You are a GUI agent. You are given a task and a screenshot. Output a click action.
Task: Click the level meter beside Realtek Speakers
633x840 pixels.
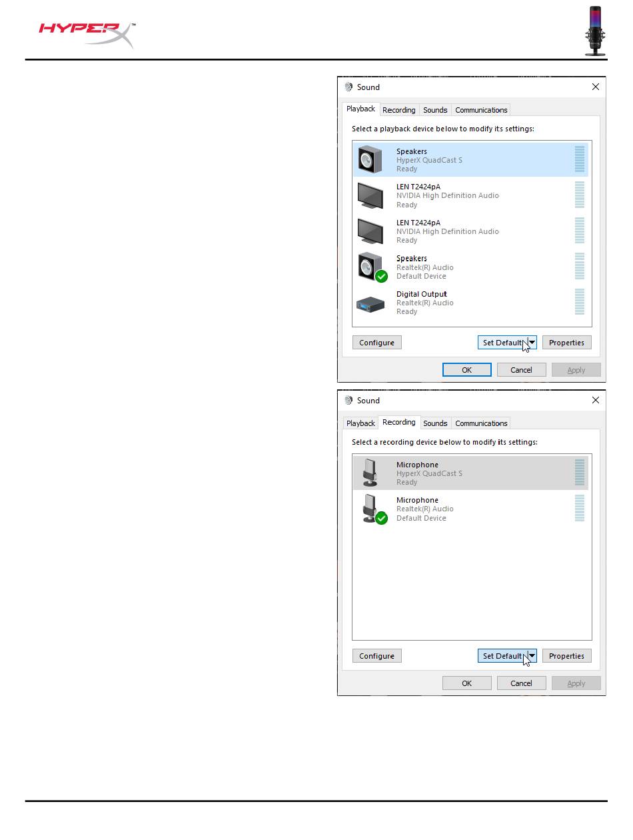(x=580, y=267)
